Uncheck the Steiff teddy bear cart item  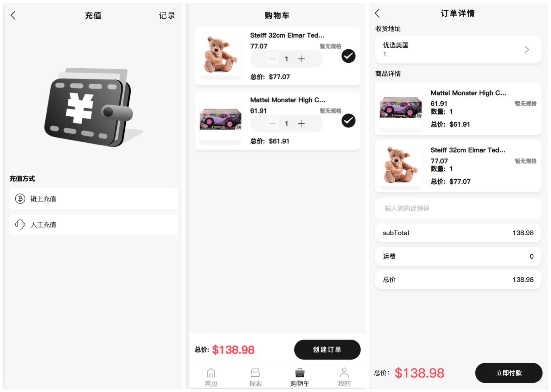pos(348,56)
